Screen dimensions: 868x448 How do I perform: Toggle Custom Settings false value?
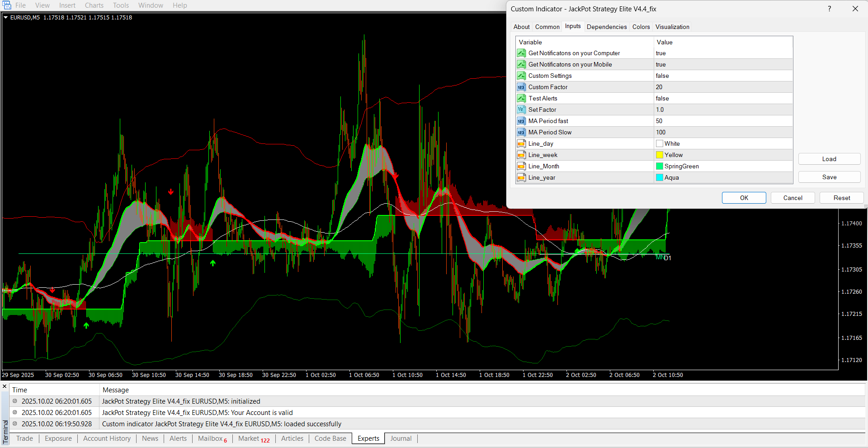[662, 76]
